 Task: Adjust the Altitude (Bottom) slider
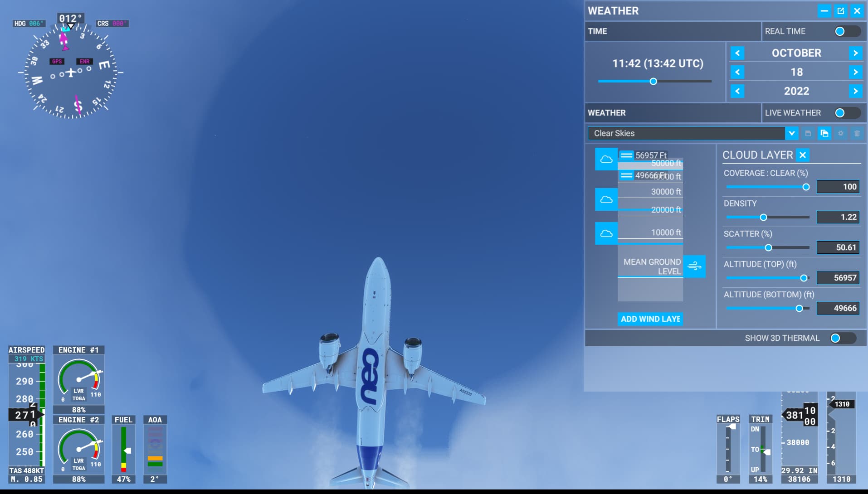point(768,308)
